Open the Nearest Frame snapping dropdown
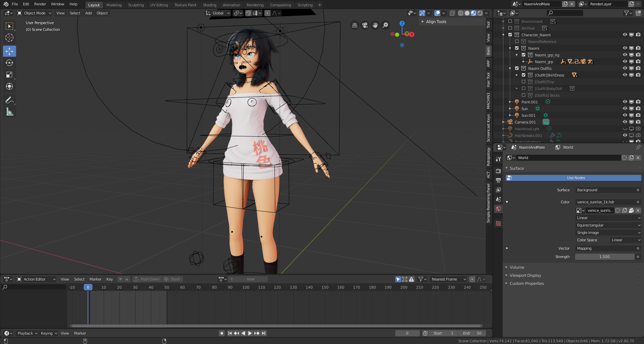This screenshot has width=644, height=344. point(448,279)
